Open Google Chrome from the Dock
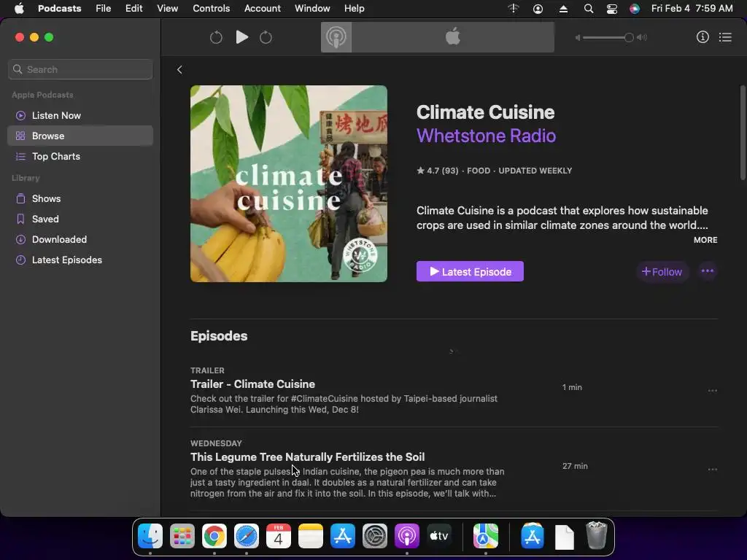747x560 pixels. (214, 536)
